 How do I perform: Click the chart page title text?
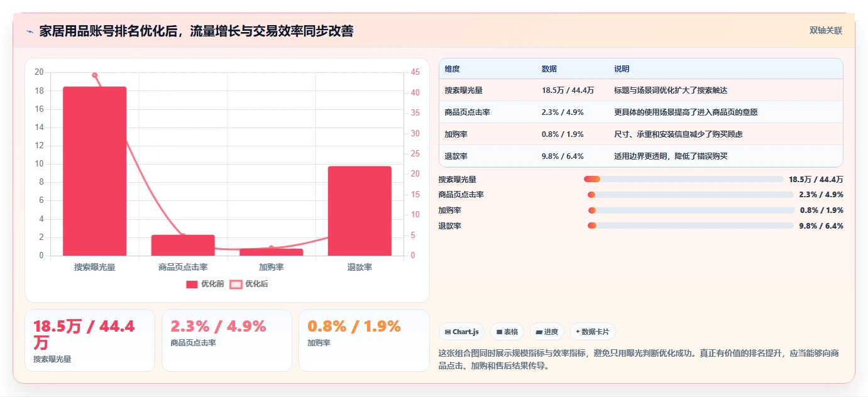pyautogui.click(x=196, y=31)
